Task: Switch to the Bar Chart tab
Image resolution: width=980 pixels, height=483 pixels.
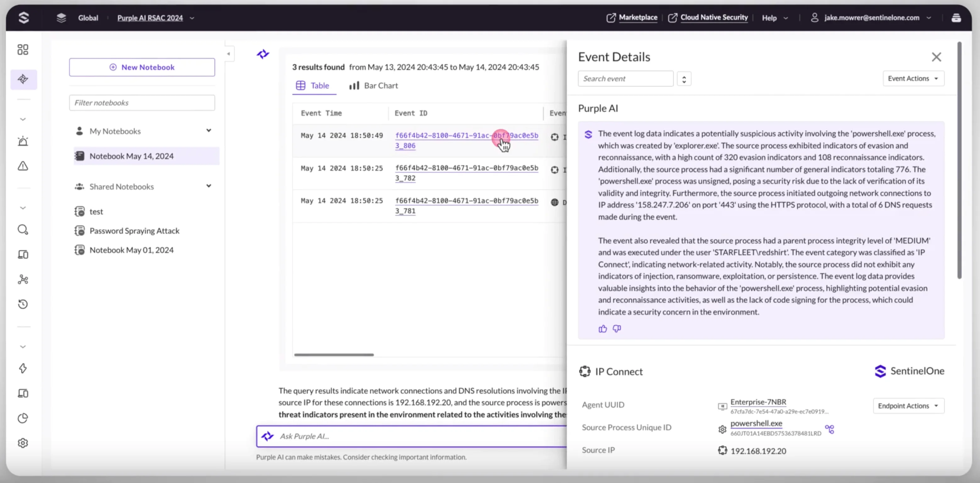Action: pyautogui.click(x=374, y=85)
